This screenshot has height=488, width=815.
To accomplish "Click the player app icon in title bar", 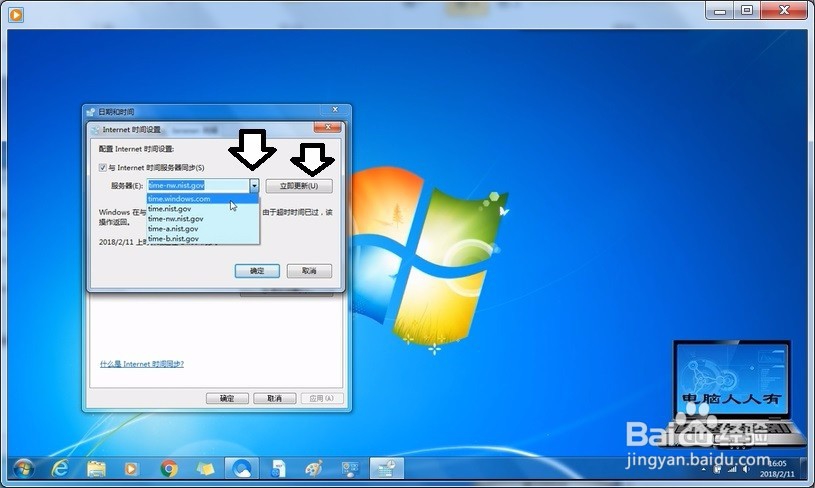I will click(x=16, y=15).
